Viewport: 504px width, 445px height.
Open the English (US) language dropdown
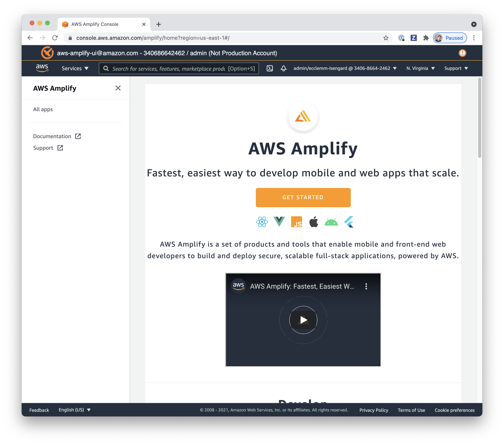(x=75, y=410)
